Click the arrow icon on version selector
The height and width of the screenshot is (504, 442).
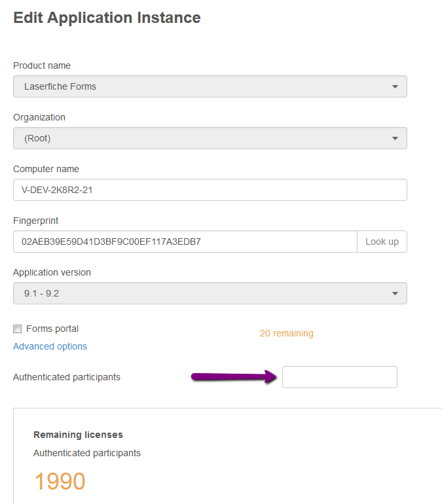tap(395, 294)
